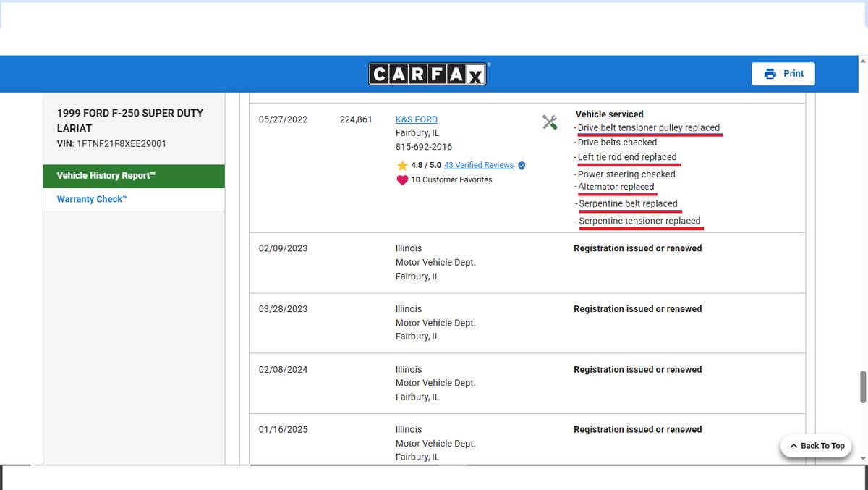Viewport: 868px width, 490px height.
Task: Click the scrollbar down arrow
Action: pos(862,458)
